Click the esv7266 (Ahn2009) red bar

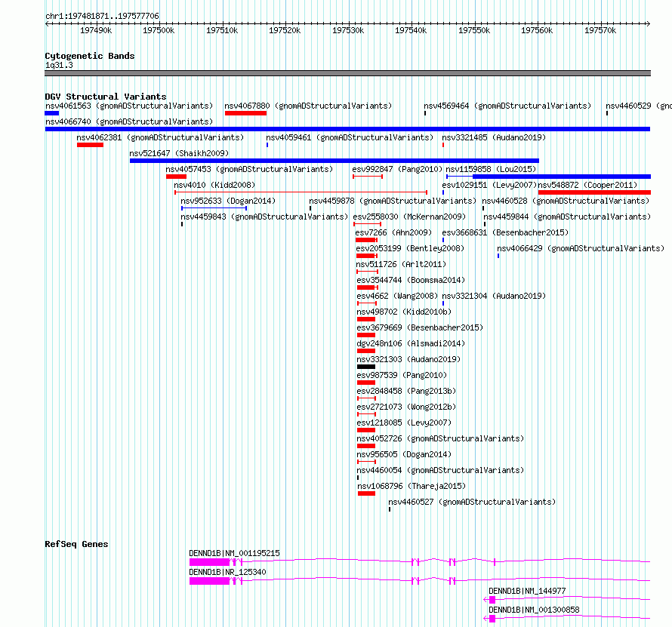click(x=366, y=240)
